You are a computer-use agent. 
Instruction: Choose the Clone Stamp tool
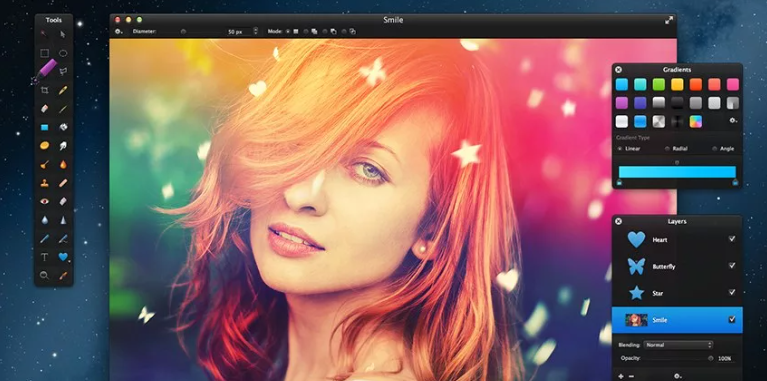point(44,183)
